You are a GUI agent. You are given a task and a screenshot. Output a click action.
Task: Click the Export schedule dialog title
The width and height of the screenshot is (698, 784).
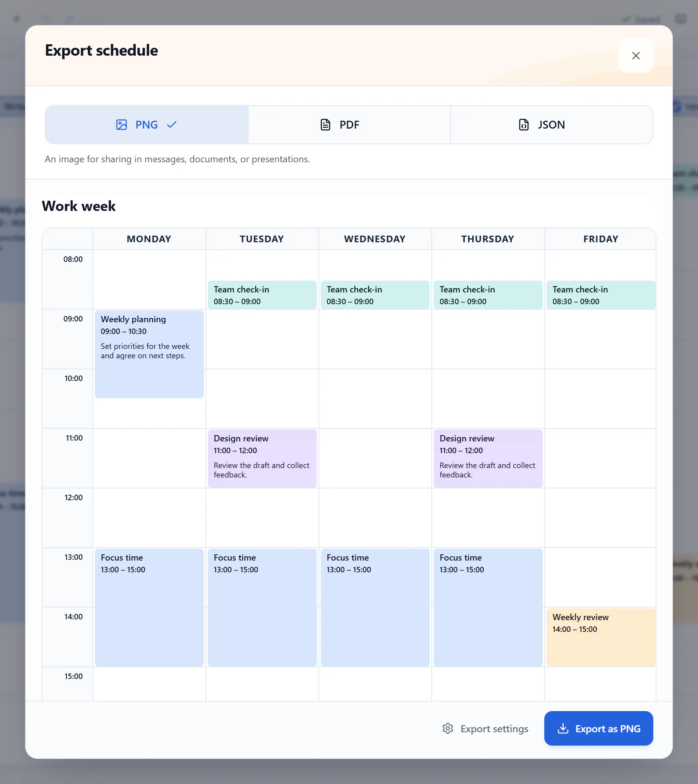[102, 51]
